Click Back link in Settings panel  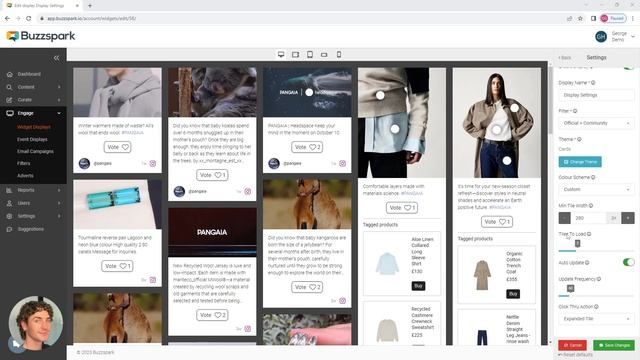coord(565,58)
